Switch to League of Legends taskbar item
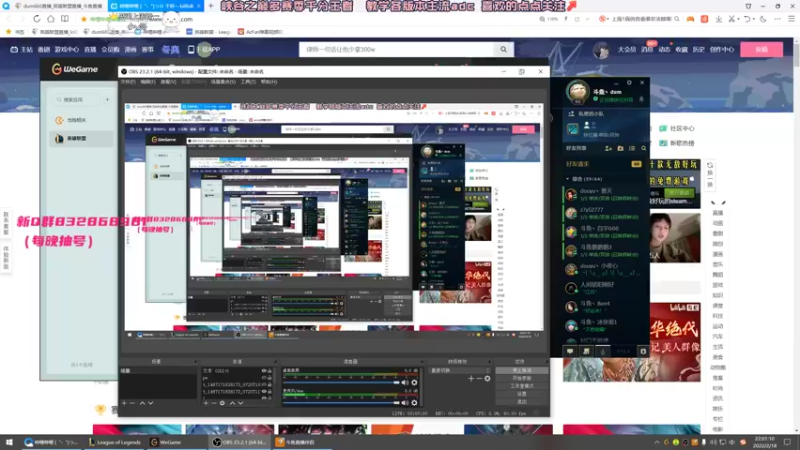 [x=115, y=442]
